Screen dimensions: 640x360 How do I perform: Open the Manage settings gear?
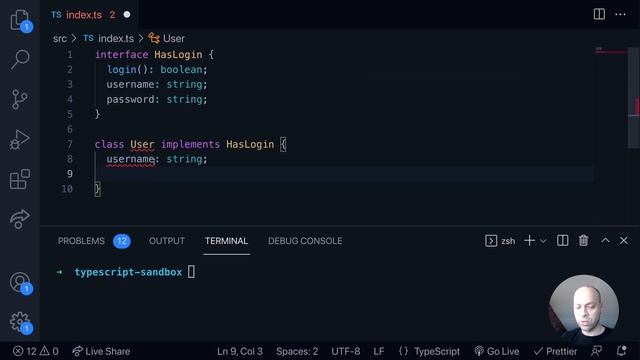[20, 322]
